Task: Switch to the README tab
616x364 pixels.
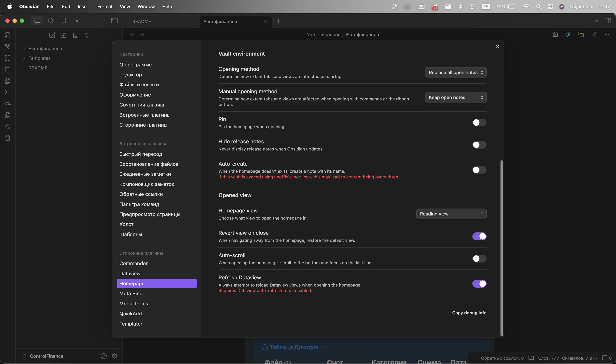Action: (x=142, y=22)
